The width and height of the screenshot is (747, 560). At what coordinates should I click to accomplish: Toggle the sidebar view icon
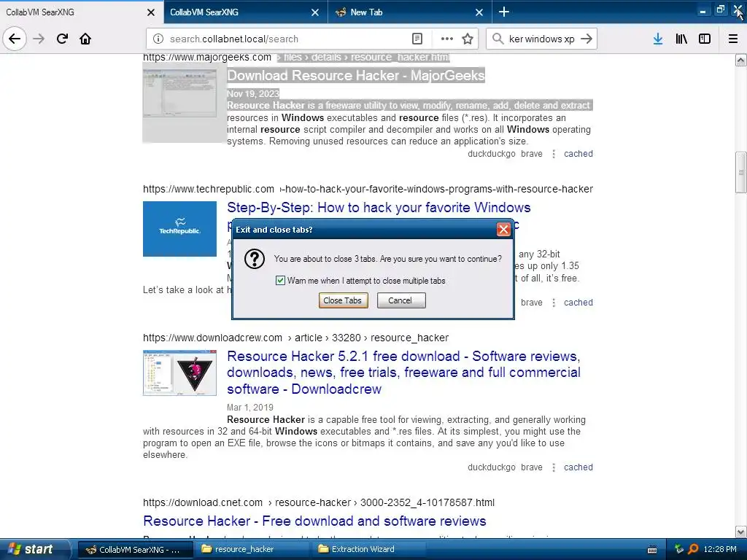(x=705, y=39)
